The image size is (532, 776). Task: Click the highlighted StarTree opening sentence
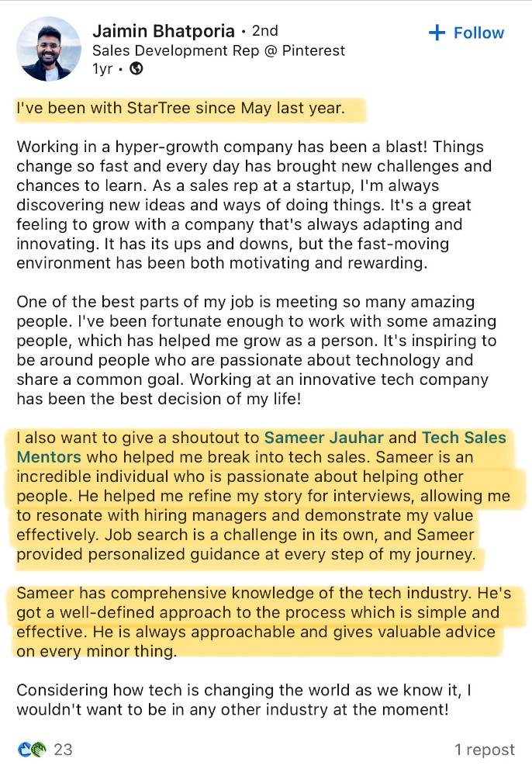(180, 108)
